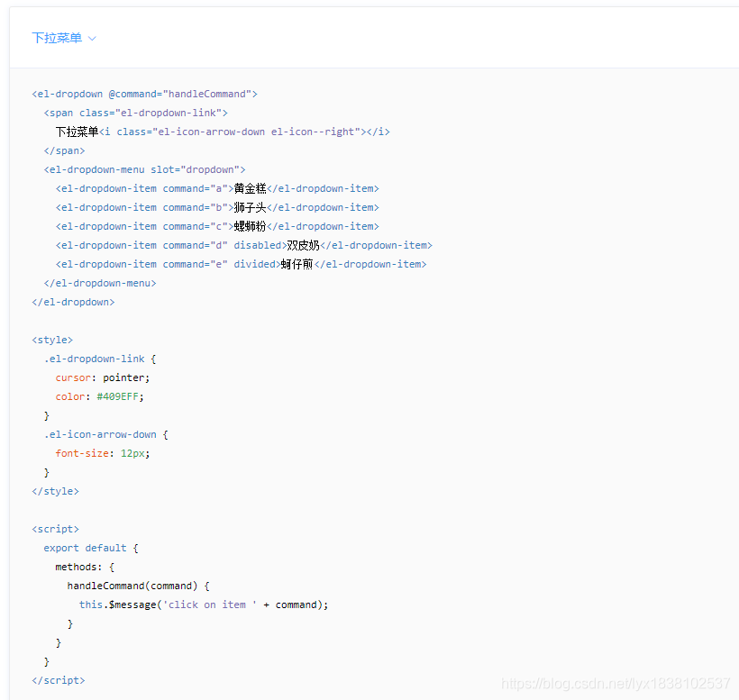The width and height of the screenshot is (739, 700).
Task: Click the cursor: pointer; declaration
Action: tap(102, 377)
